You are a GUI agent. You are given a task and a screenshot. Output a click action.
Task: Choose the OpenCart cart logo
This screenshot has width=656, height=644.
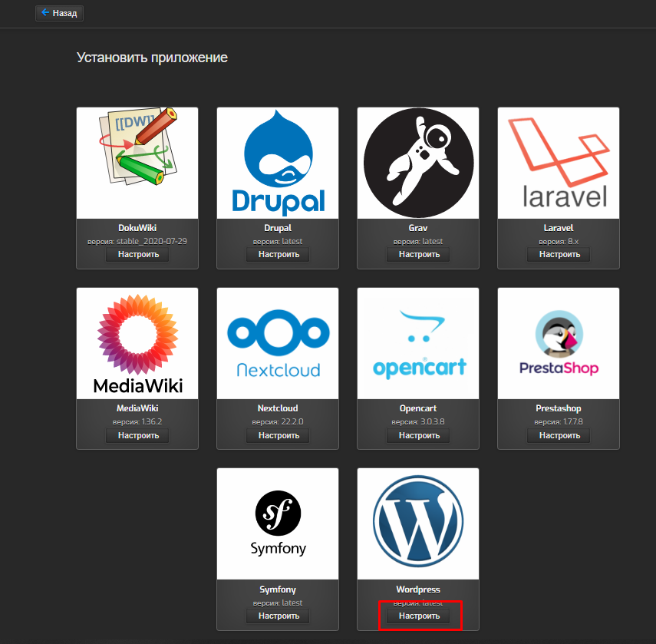tap(418, 343)
